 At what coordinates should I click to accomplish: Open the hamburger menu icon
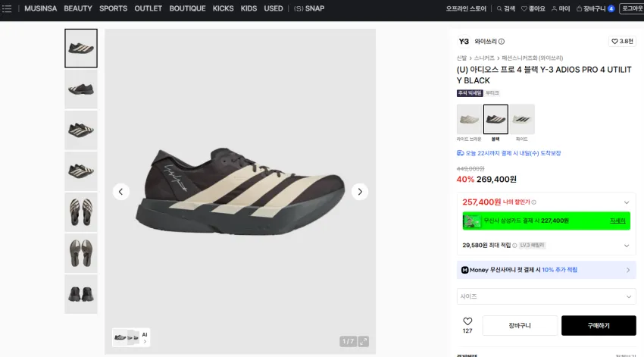point(7,8)
